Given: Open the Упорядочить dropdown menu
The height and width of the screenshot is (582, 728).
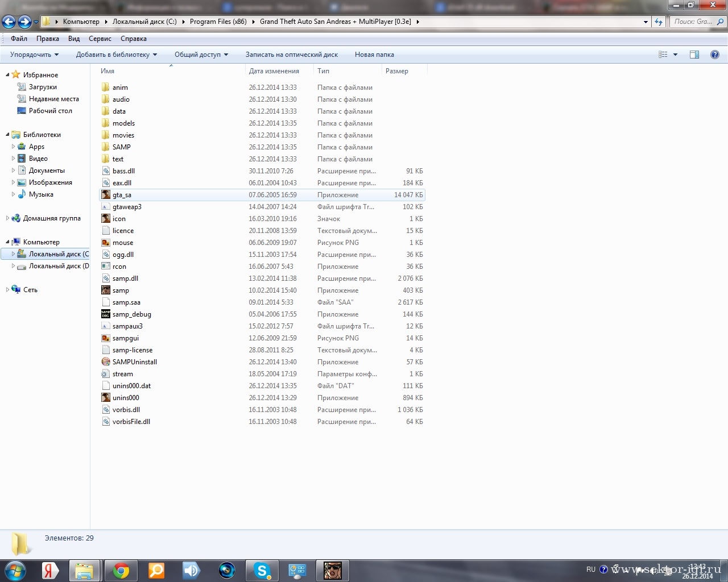Looking at the screenshot, I should click(34, 55).
